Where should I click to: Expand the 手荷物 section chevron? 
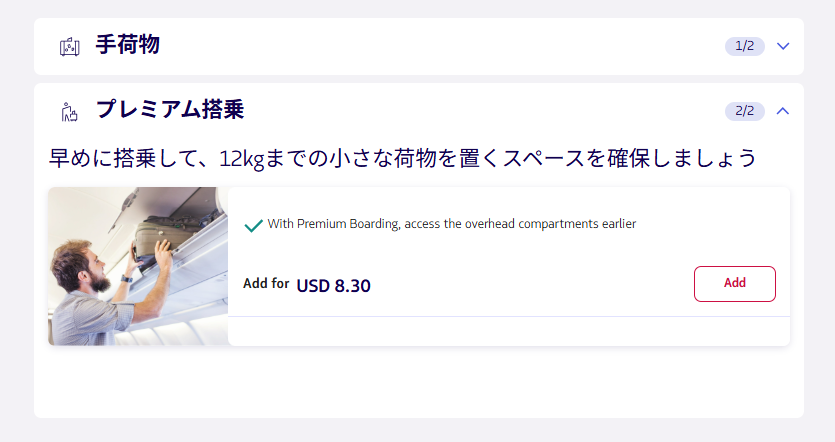tap(783, 46)
